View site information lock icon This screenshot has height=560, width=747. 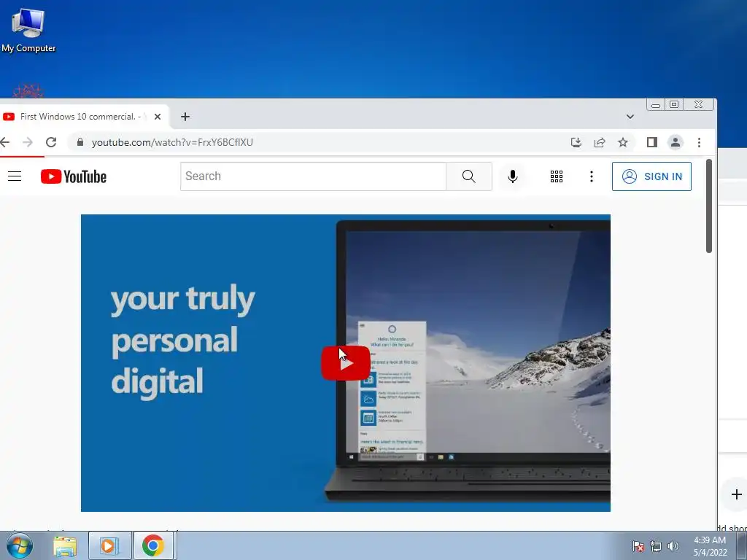[x=80, y=142]
